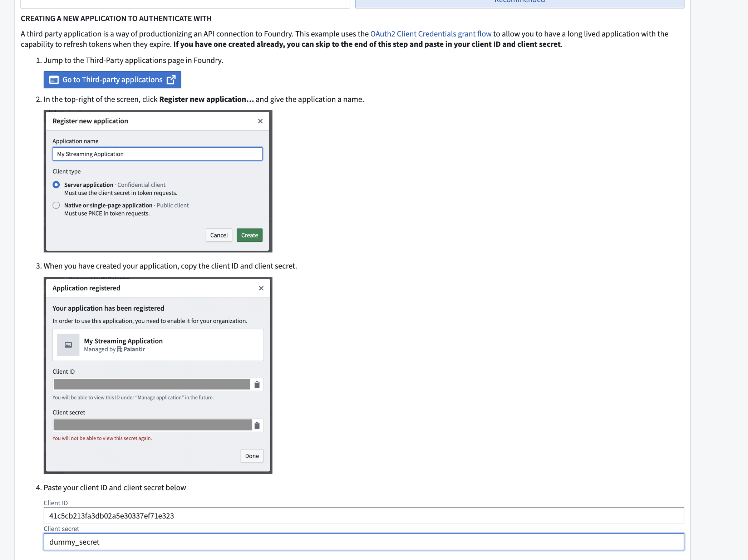
Task: Click the Palantir organization icon next to Managed by
Action: click(119, 349)
